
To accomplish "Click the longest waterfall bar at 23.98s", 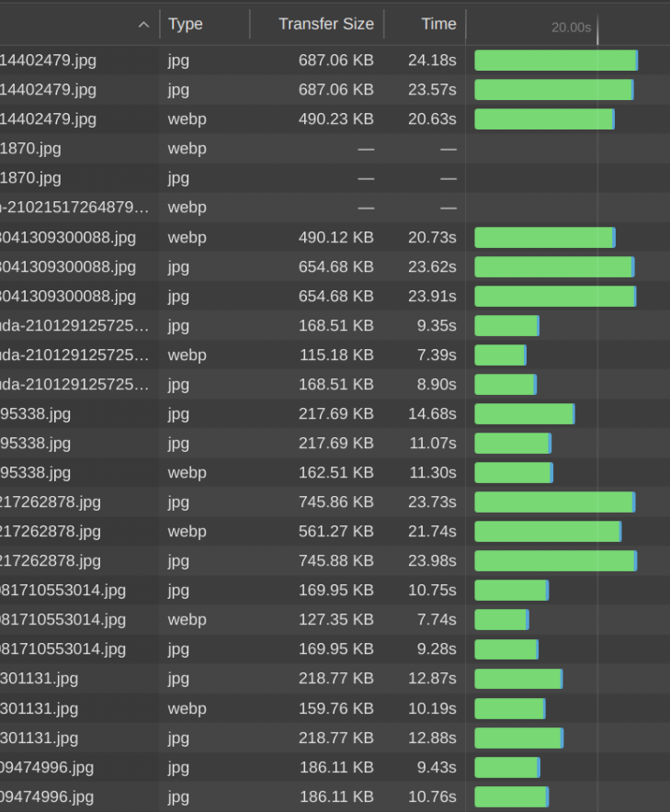I will [556, 560].
